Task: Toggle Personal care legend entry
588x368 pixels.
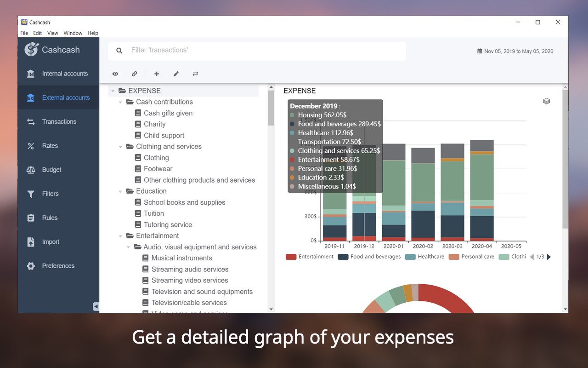Action: 471,257
